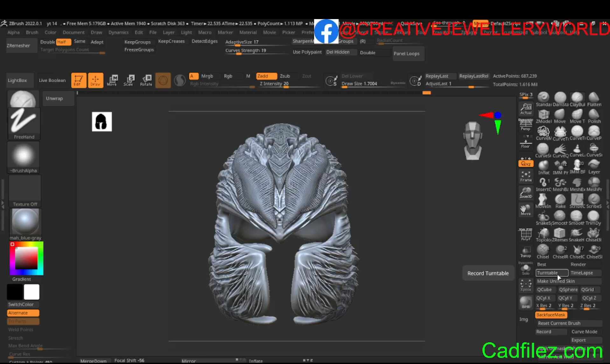Toggle BackfaceMask on
This screenshot has width=610, height=364.
point(551,315)
